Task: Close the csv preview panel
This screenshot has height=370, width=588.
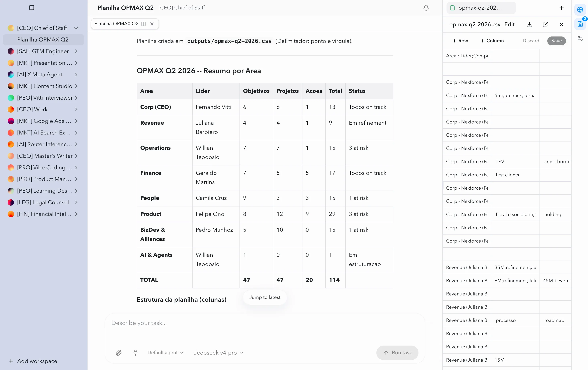Action: tap(561, 24)
